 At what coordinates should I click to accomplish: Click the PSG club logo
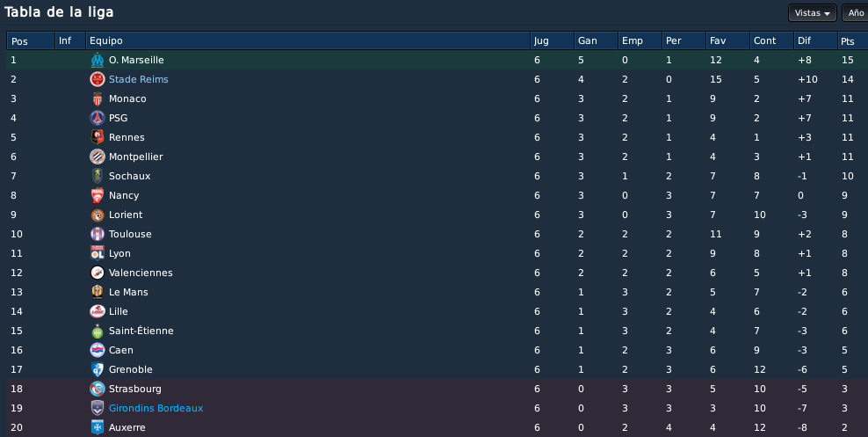[x=98, y=118]
